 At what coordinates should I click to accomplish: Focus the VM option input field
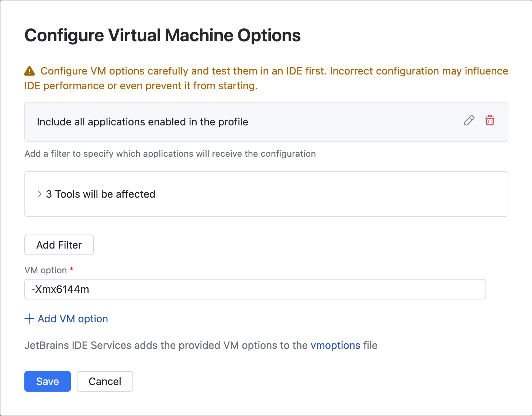coord(255,289)
